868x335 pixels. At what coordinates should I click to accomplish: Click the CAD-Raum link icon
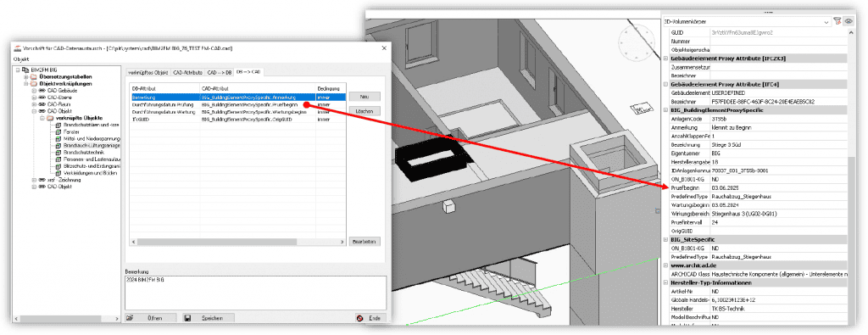point(42,104)
